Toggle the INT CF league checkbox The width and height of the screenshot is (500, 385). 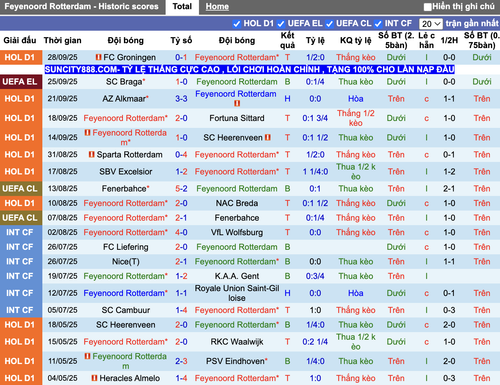pyautogui.click(x=378, y=24)
